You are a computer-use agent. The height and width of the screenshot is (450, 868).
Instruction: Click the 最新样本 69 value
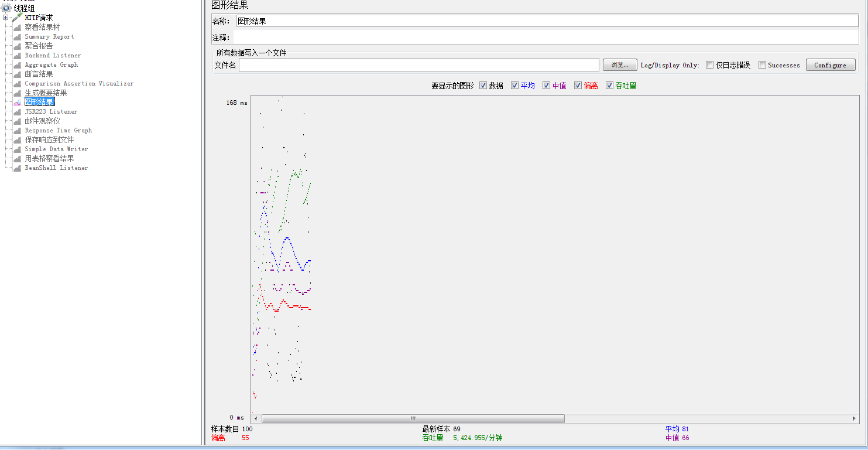pos(457,429)
